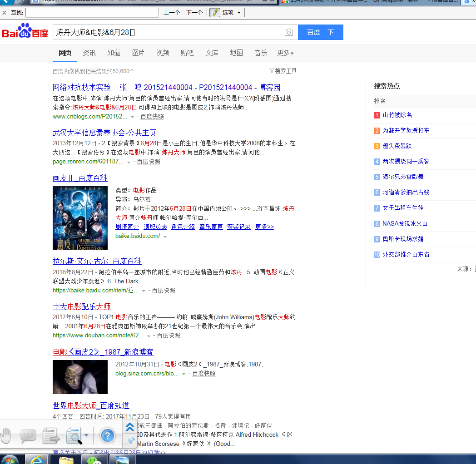Jump to next match with 下一个
The width and height of the screenshot is (476, 464).
point(194,13)
